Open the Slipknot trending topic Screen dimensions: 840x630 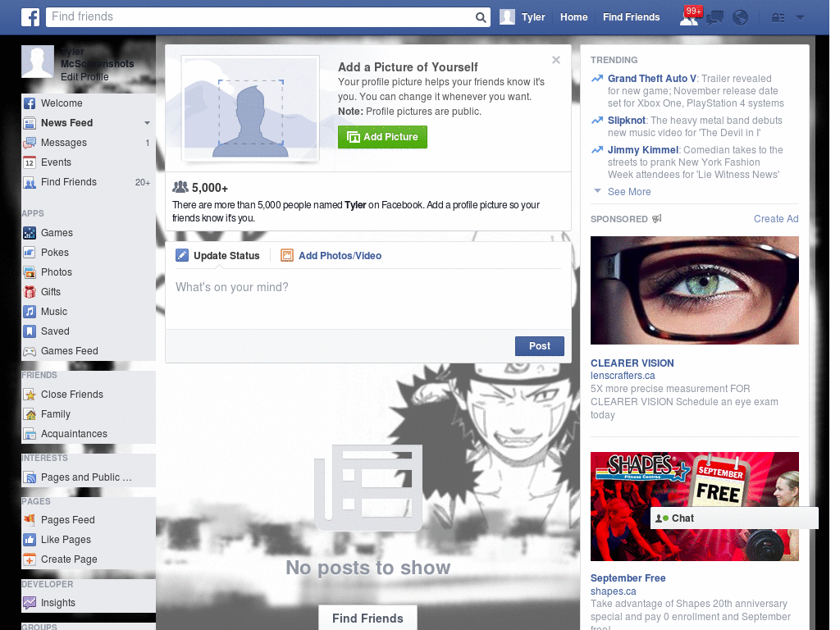[x=626, y=121]
